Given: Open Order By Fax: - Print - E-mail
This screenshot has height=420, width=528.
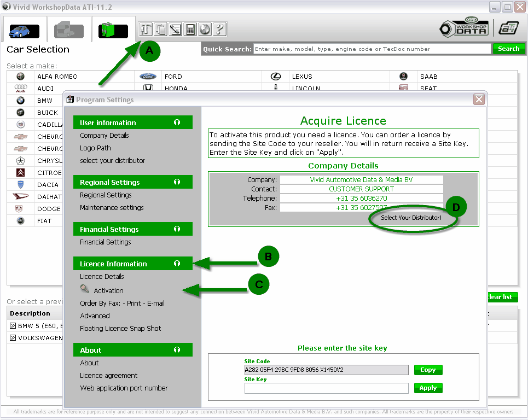Looking at the screenshot, I should tap(122, 303).
